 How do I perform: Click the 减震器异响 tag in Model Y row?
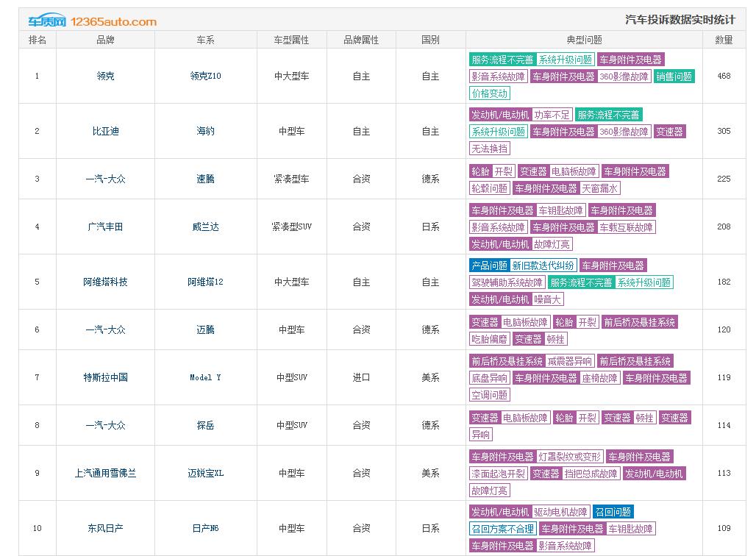tap(569, 361)
